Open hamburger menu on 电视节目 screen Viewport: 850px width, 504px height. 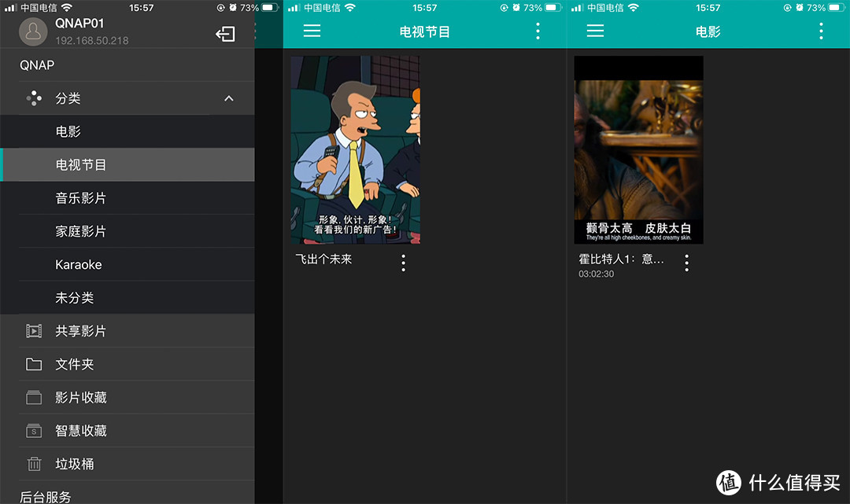(x=312, y=31)
